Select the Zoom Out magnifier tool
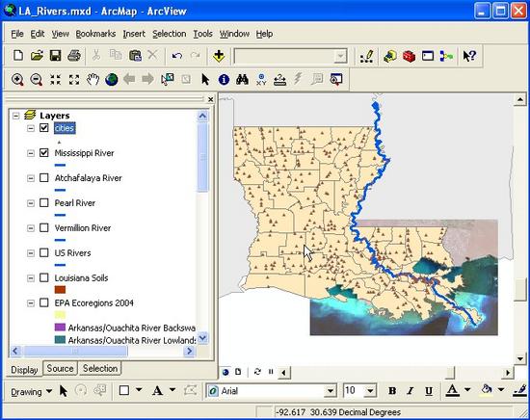 37,80
